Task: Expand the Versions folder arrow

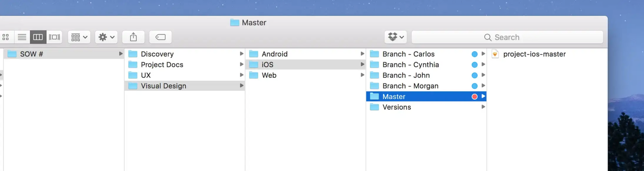Action: pos(483,107)
